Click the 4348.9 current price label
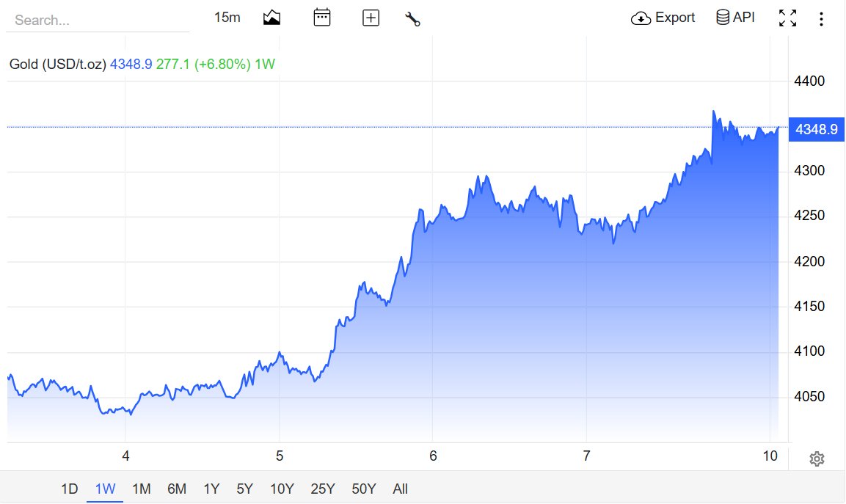This screenshot has height=504, width=846. pyautogui.click(x=817, y=130)
